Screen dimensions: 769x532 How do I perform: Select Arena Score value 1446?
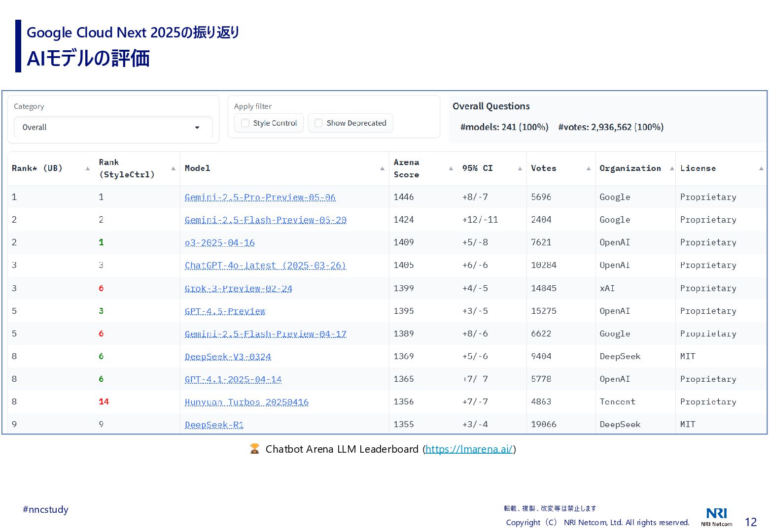(404, 197)
